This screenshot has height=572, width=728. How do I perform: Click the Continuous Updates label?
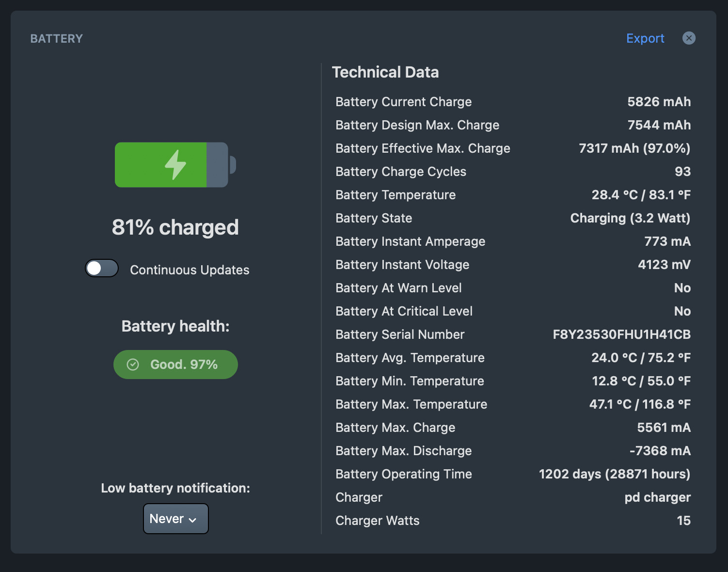(x=190, y=270)
